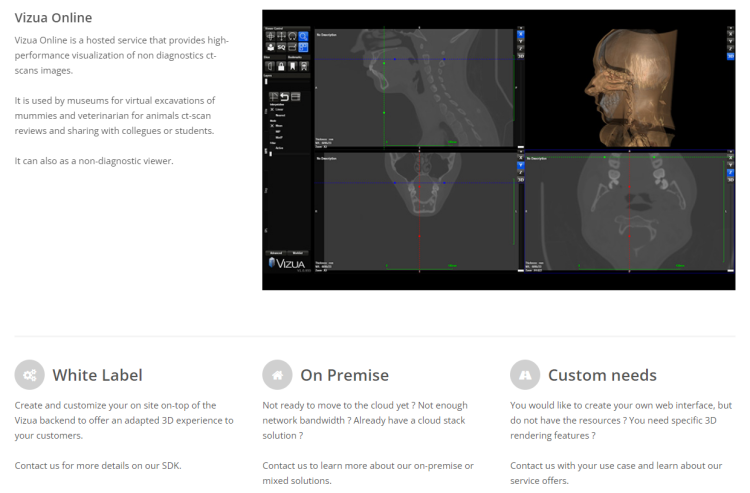The height and width of the screenshot is (493, 750).
Task: Select the zoom magnifier tool in Viewer Control
Action: click(x=303, y=36)
